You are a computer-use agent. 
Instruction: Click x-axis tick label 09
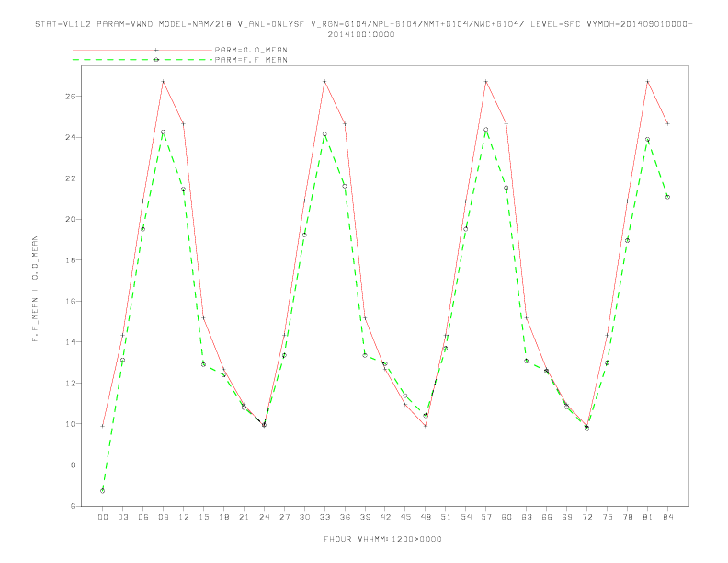pos(163,517)
